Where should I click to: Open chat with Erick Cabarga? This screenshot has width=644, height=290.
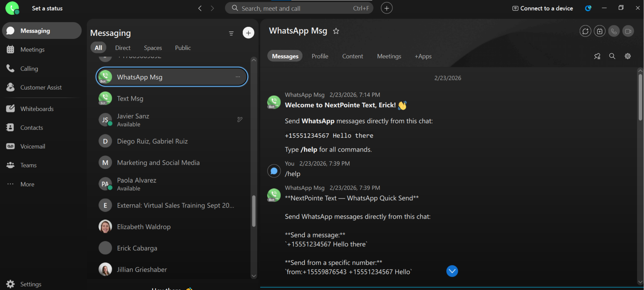pos(172,248)
